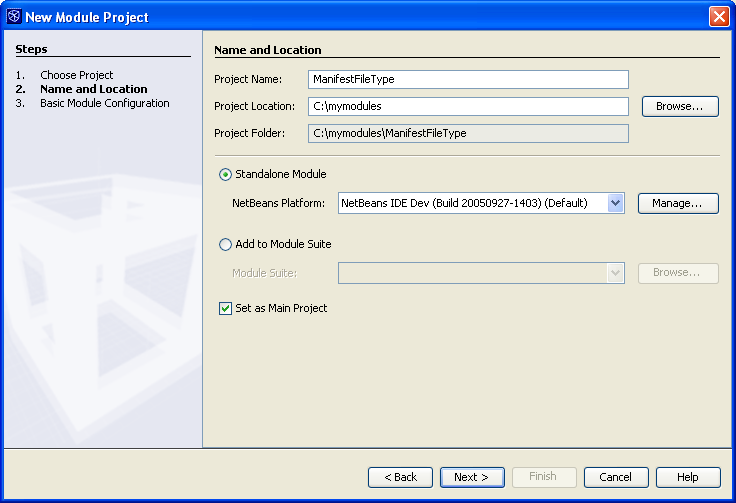Browse for the project location
The image size is (736, 503).
tap(679, 106)
